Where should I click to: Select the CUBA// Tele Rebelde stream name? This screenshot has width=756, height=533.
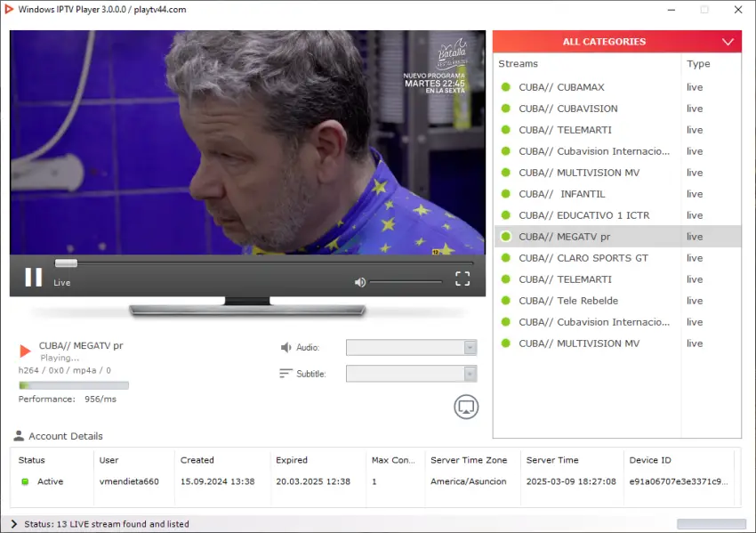pyautogui.click(x=568, y=301)
